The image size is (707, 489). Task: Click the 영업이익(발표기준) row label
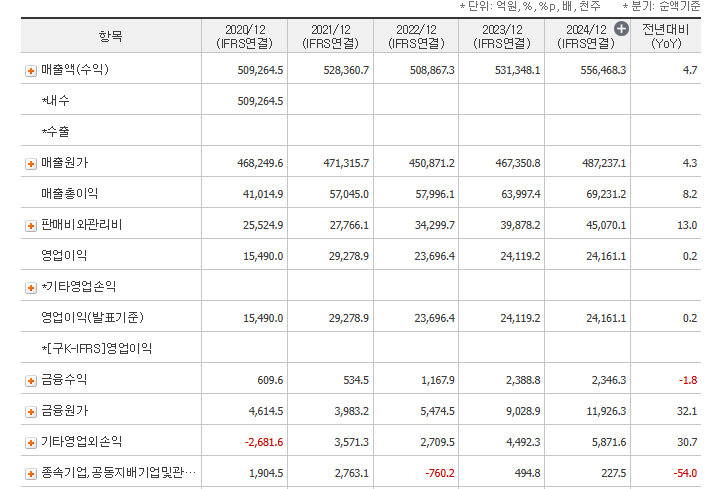click(92, 318)
